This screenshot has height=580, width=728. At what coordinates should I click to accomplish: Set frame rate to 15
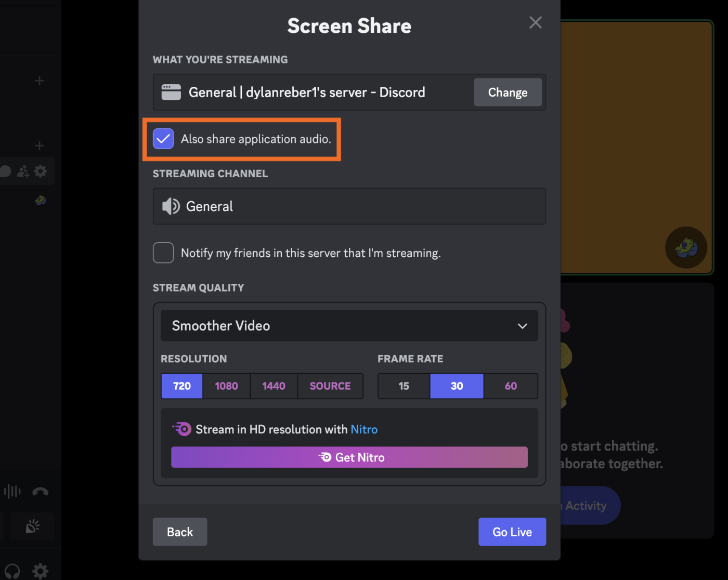(x=404, y=386)
